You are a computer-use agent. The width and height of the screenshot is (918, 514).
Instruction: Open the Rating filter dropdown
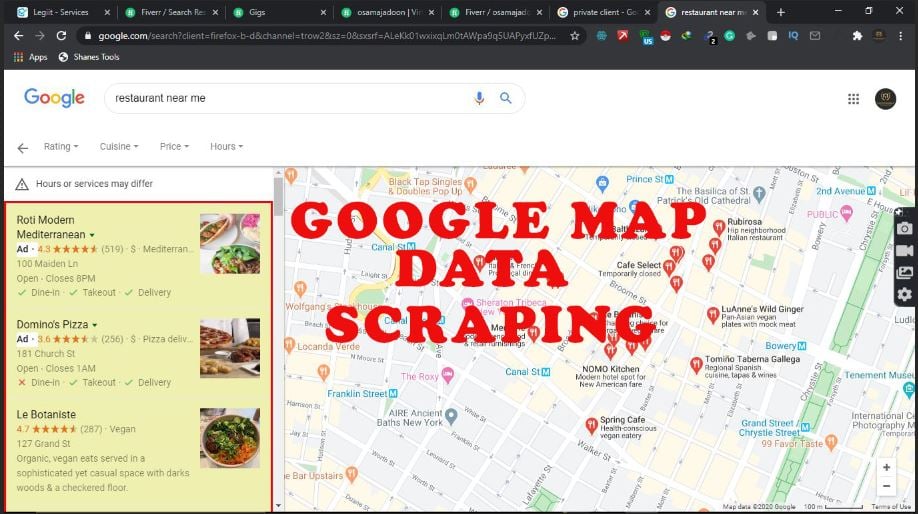(x=61, y=146)
